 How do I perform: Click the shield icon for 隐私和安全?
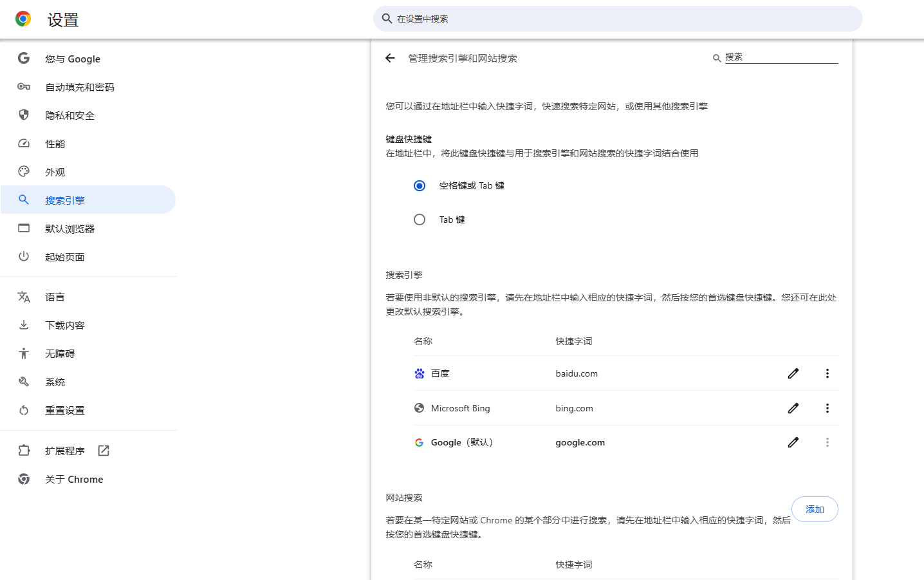24,115
